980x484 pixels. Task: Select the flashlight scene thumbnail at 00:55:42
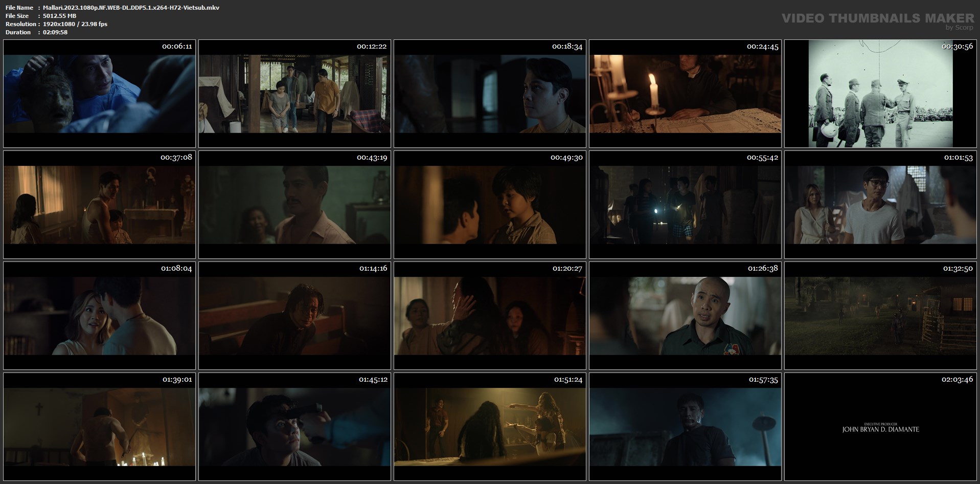pos(685,205)
